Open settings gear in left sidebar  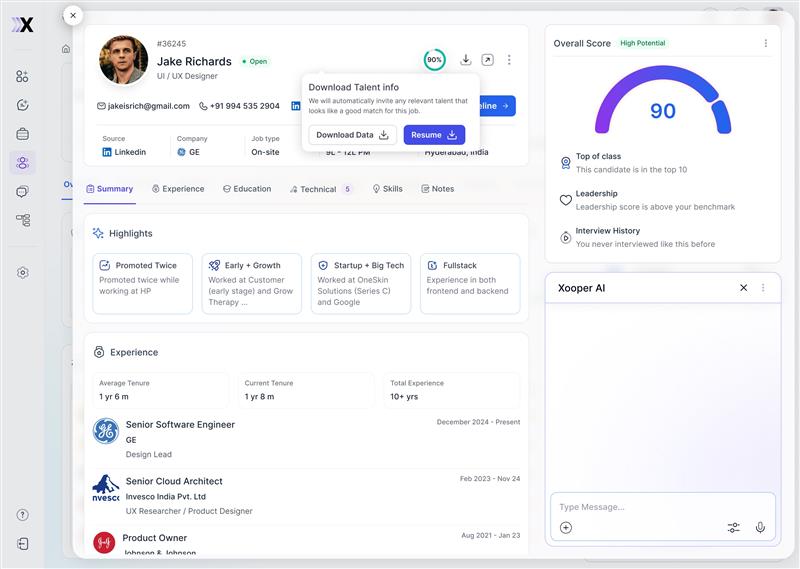click(x=22, y=273)
